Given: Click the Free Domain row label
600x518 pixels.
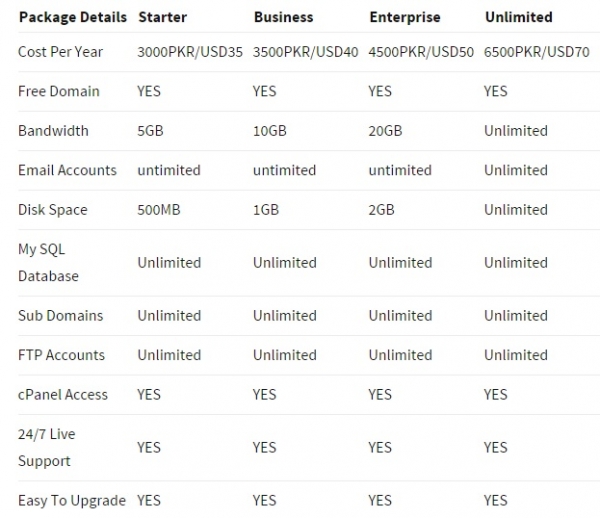Looking at the screenshot, I should pos(59,91).
